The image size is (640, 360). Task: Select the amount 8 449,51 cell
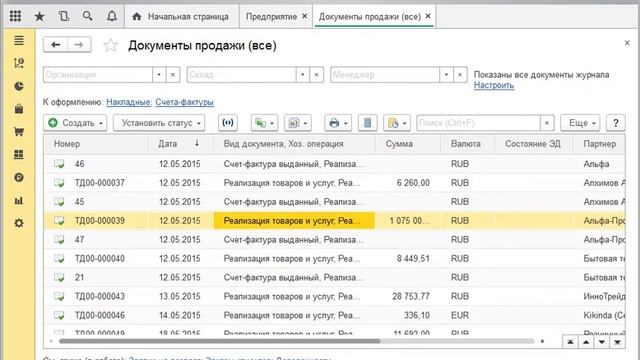pos(413,259)
